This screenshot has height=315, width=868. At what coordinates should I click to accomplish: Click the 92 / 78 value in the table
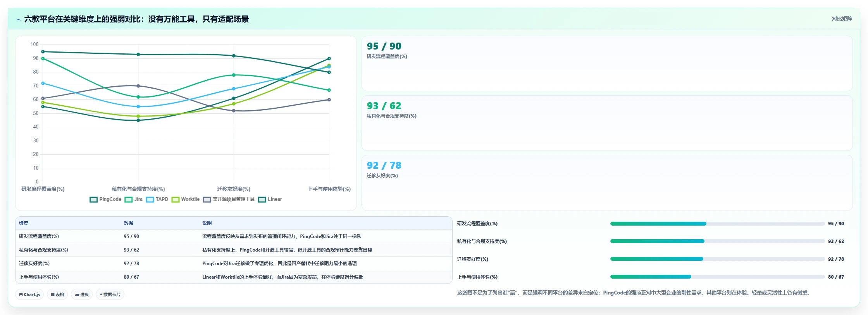[131, 264]
